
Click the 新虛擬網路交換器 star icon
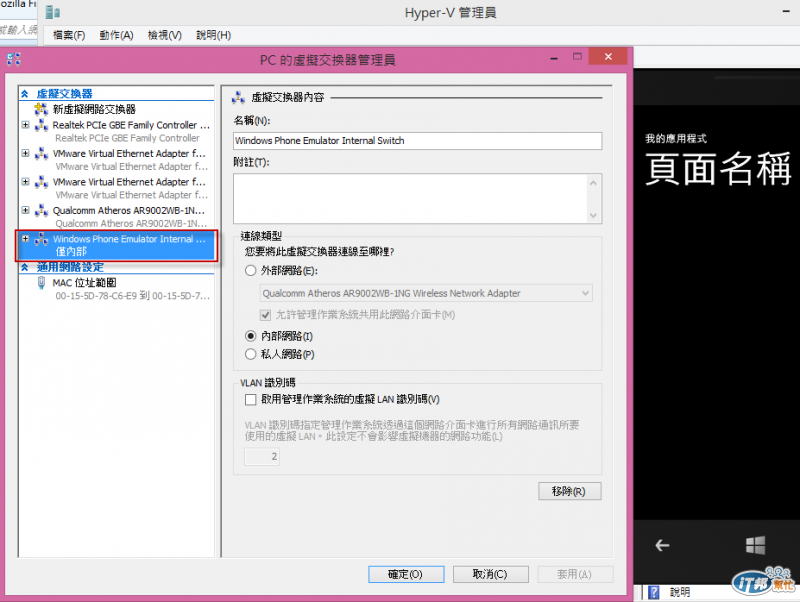coord(41,109)
